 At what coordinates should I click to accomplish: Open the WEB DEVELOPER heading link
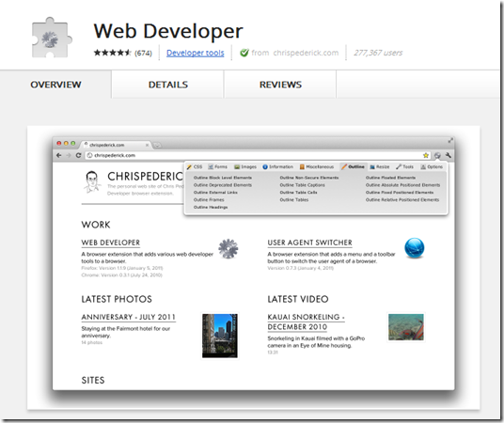[x=111, y=243]
